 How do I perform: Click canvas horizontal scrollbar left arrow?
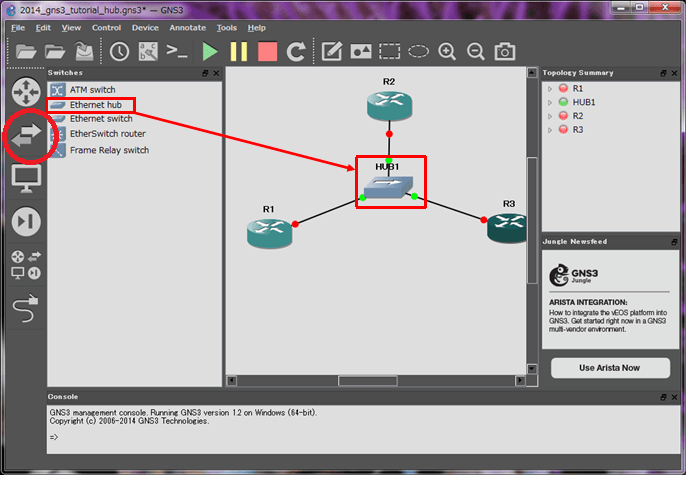[x=232, y=380]
